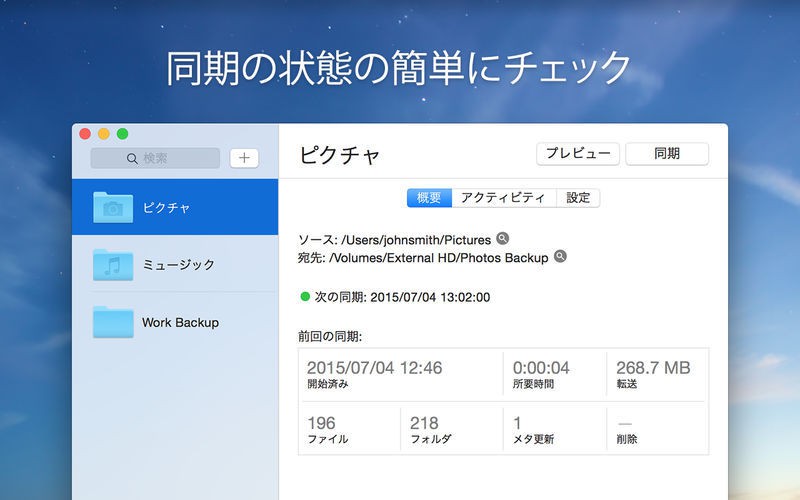Click the 196 ファイル count cell
Viewport: 800px width, 500px height.
[348, 430]
